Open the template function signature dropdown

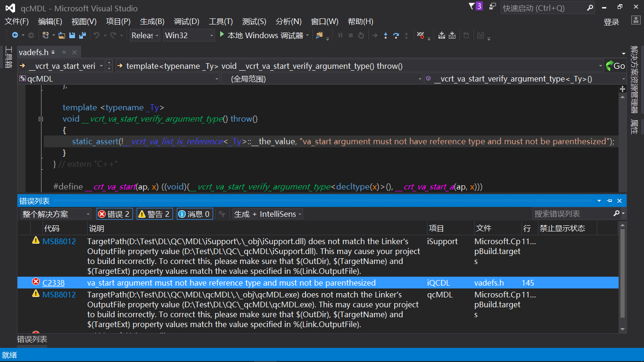(x=360, y=66)
